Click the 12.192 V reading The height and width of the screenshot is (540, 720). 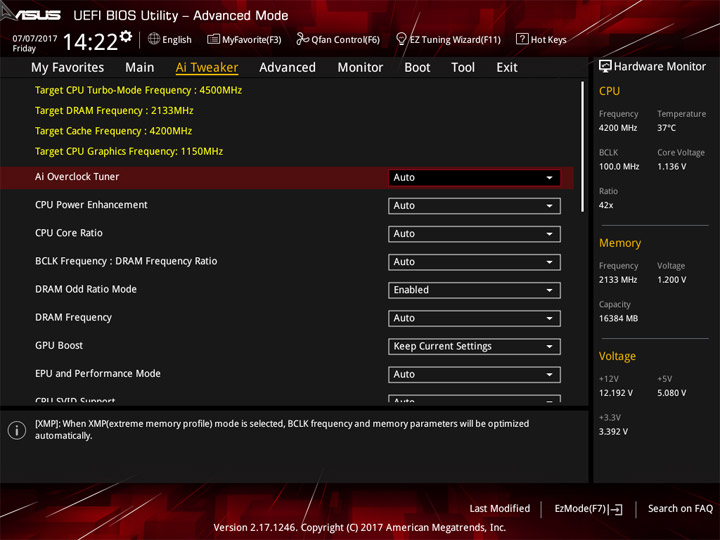(x=615, y=393)
